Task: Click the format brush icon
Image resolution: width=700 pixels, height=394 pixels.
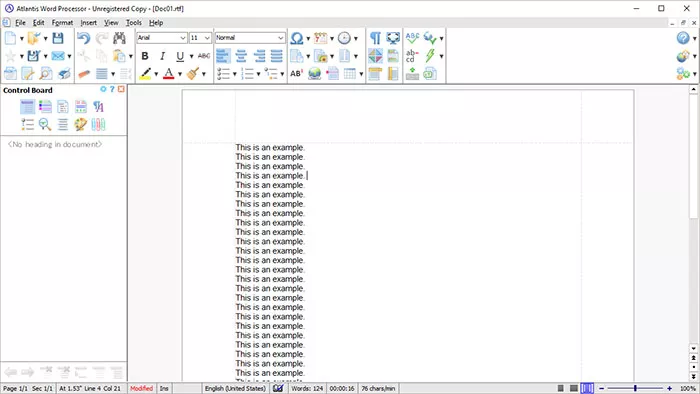Action: pos(193,74)
